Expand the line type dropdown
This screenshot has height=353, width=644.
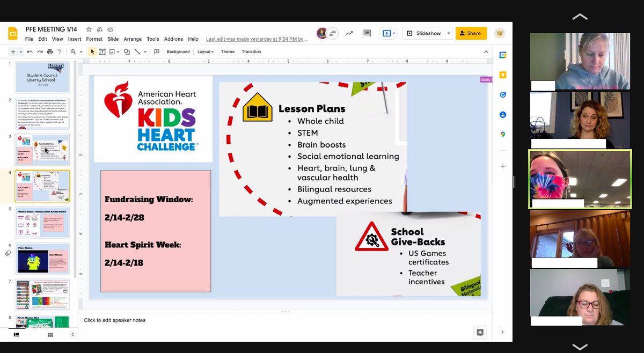(x=145, y=52)
